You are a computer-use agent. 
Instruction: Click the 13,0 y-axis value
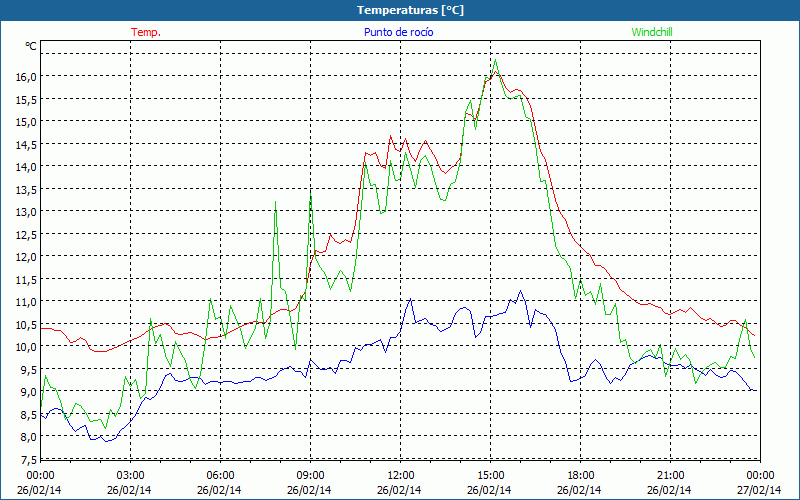pyautogui.click(x=27, y=211)
